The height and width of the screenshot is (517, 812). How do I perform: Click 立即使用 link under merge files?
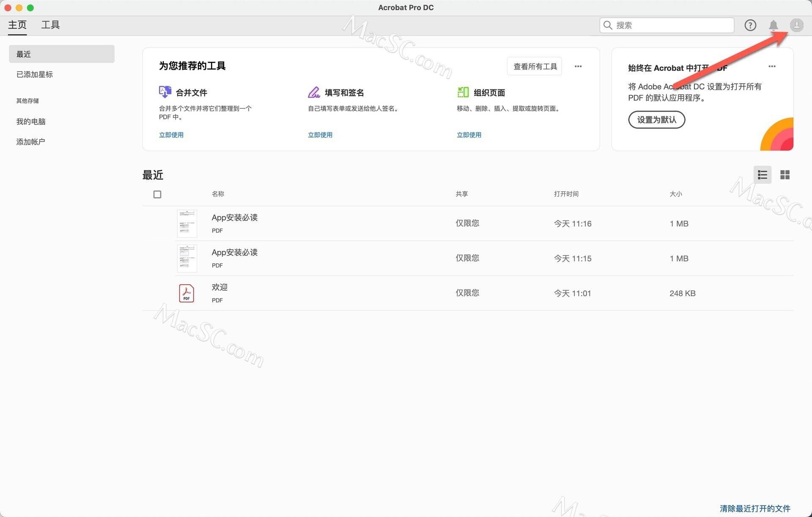coord(172,135)
